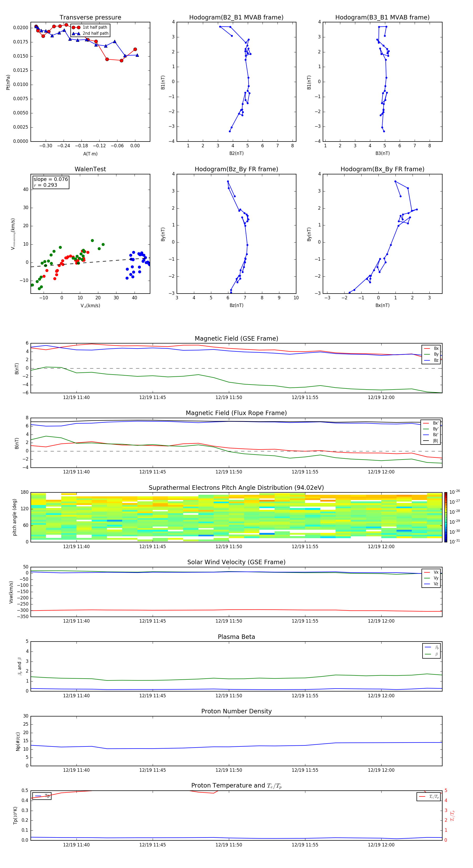The width and height of the screenshot is (473, 868).
Task: Click "12/19 11:50" tick under Plasma Beta plot
Action: 229,695
